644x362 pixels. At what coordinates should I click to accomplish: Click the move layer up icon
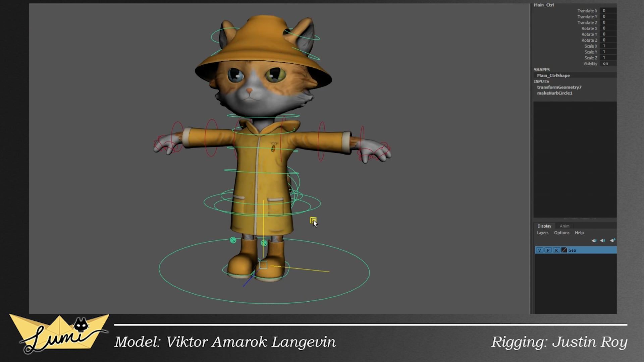pyautogui.click(x=594, y=240)
